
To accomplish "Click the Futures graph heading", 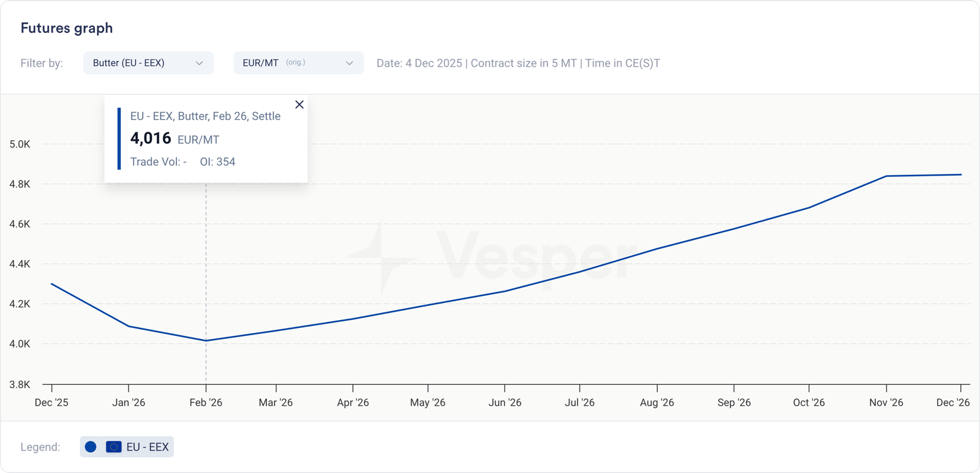I will pyautogui.click(x=67, y=28).
